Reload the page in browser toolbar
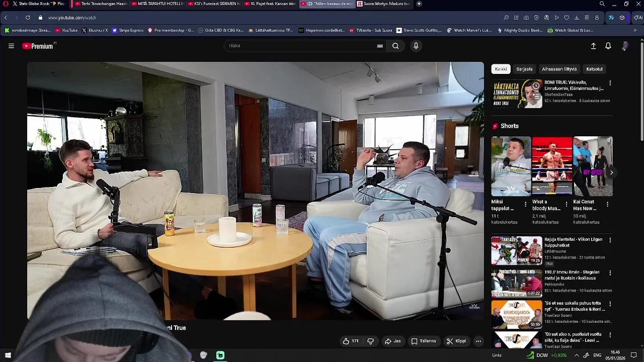The image size is (644, 362). point(28,18)
